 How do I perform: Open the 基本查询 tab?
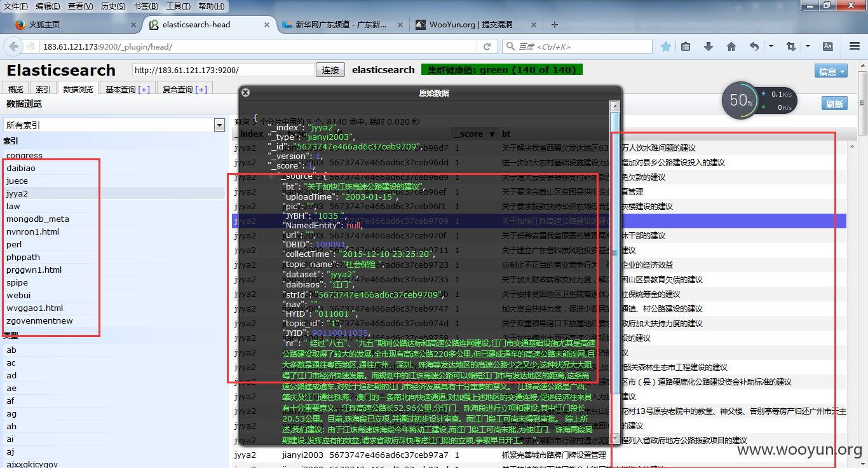(x=127, y=90)
